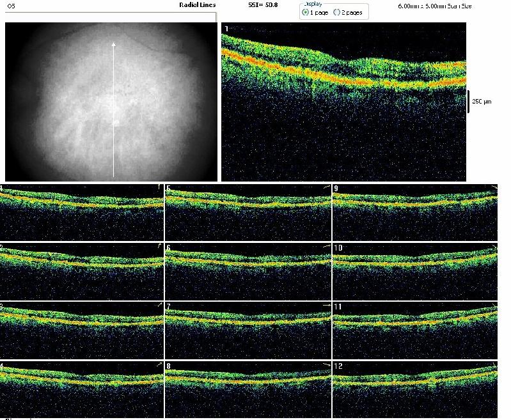Viewport: 511px width, 420px height.
Task: Click orientation arrow icon in thumbnail 5
Action: click(x=326, y=187)
